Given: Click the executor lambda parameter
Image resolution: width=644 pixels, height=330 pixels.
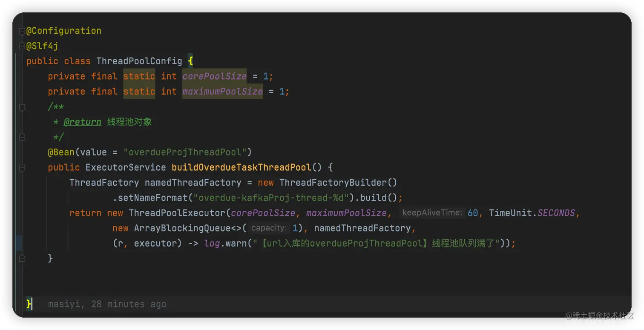Looking at the screenshot, I should coord(155,244).
